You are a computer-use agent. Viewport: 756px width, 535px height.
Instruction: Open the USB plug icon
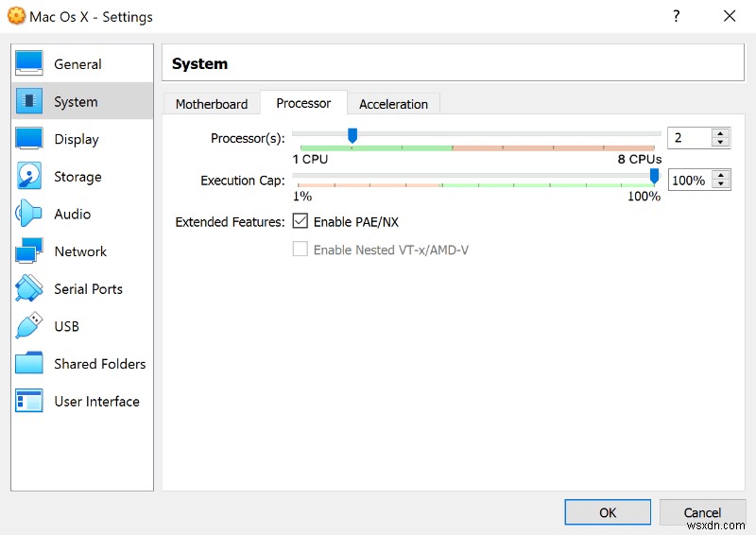click(29, 325)
